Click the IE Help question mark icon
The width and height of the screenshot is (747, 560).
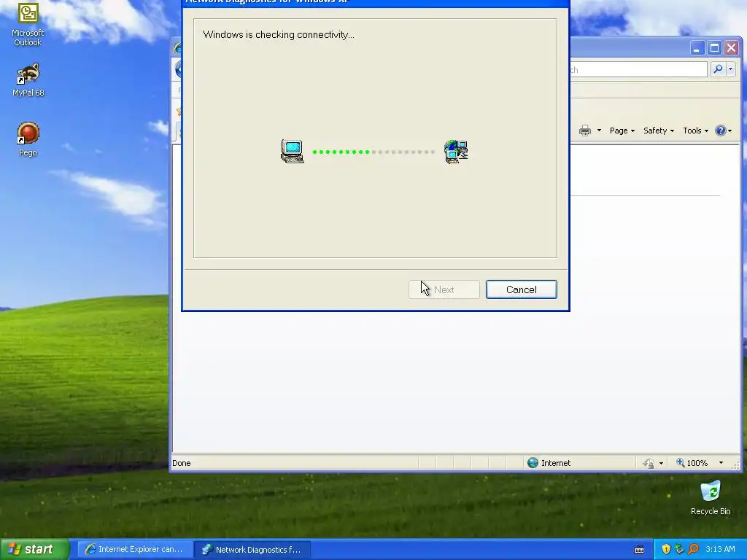coord(720,131)
